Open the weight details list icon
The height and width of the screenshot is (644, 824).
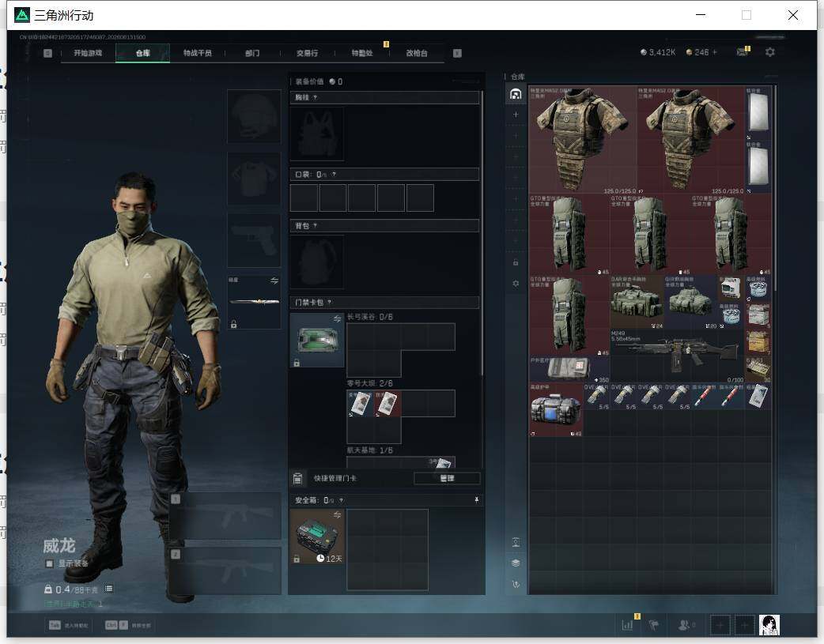pyautogui.click(x=109, y=589)
